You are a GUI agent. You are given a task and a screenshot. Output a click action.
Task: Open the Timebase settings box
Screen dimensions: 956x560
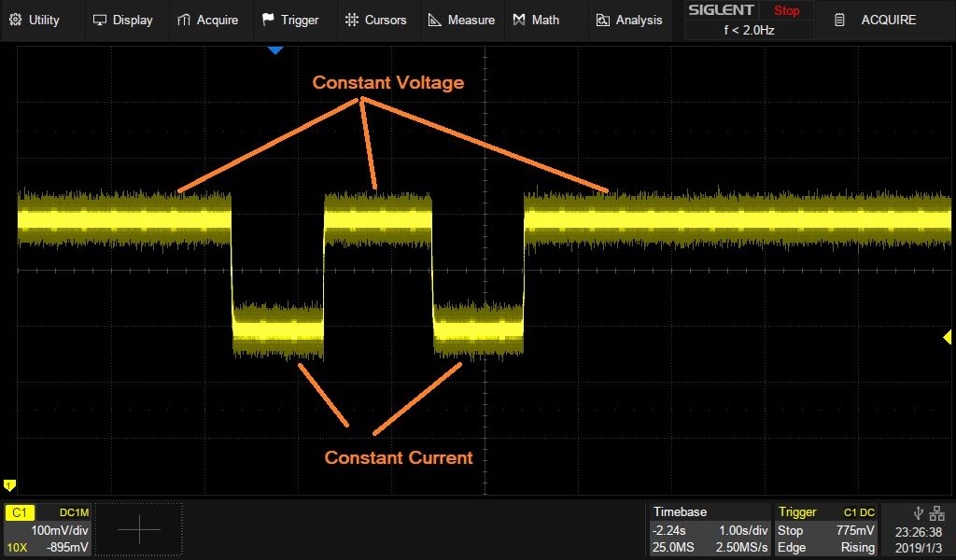710,529
